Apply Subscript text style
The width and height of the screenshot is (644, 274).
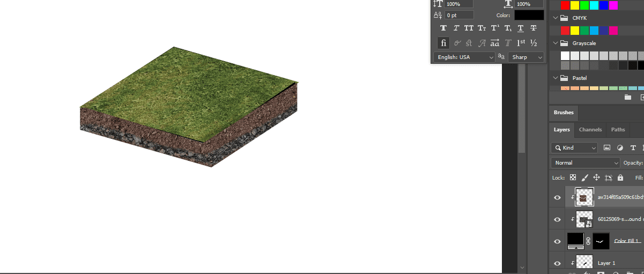508,28
